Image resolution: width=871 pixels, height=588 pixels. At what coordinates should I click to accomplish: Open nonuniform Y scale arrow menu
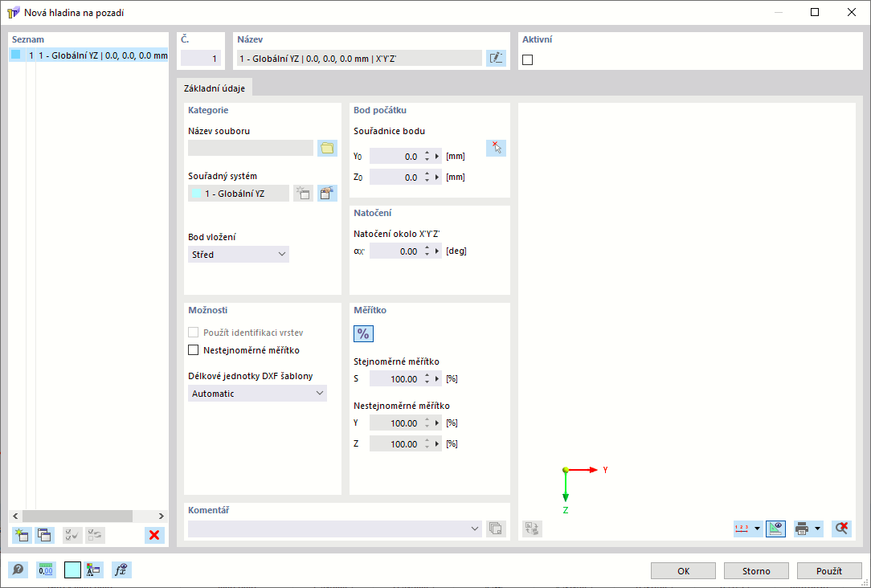click(438, 423)
